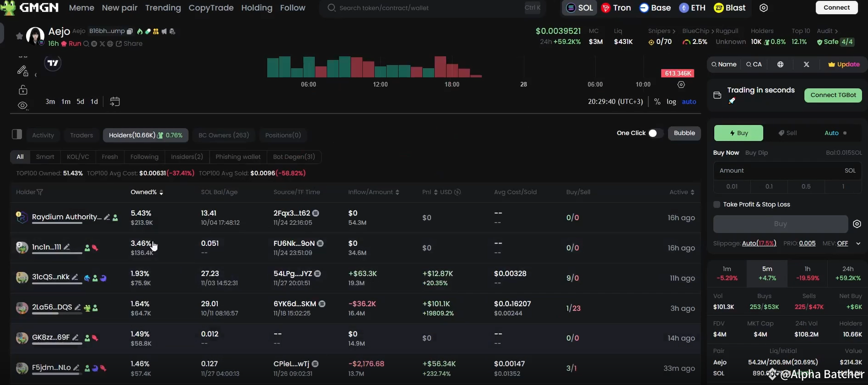
Task: Click the favorite star next to Aejo
Action: 19,36
